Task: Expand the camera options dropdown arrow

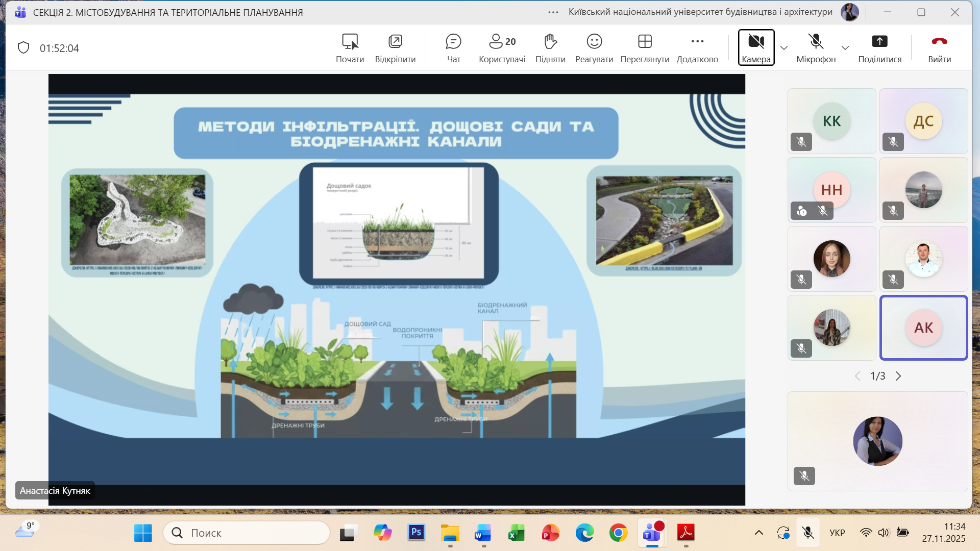Action: click(x=784, y=48)
